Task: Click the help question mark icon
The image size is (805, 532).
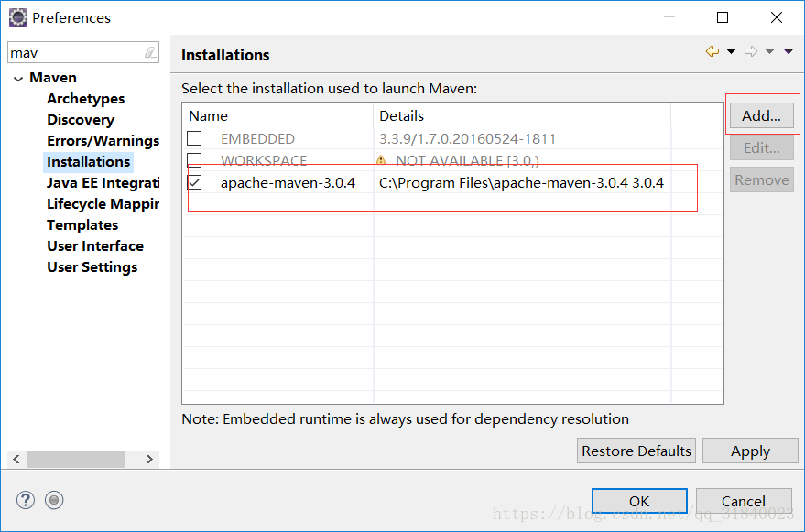Action: (x=25, y=500)
